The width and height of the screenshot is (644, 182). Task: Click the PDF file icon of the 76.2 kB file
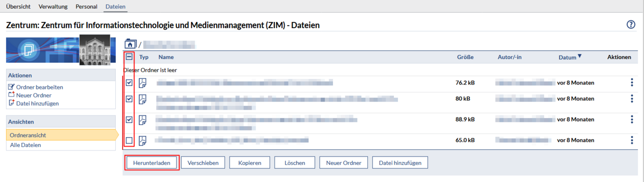143,82
